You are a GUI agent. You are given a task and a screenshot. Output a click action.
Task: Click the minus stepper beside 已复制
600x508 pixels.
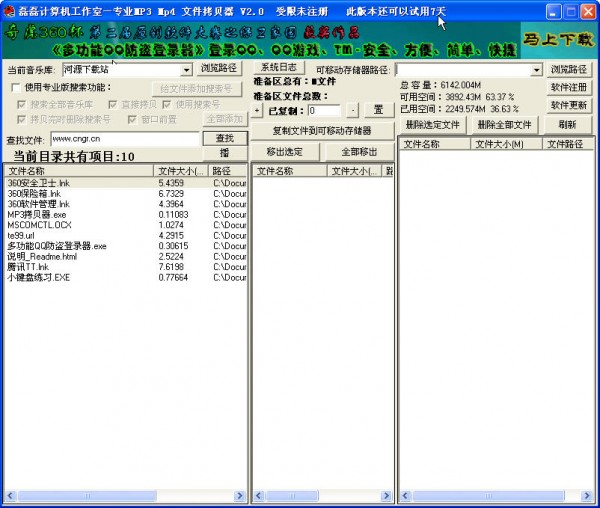(352, 111)
